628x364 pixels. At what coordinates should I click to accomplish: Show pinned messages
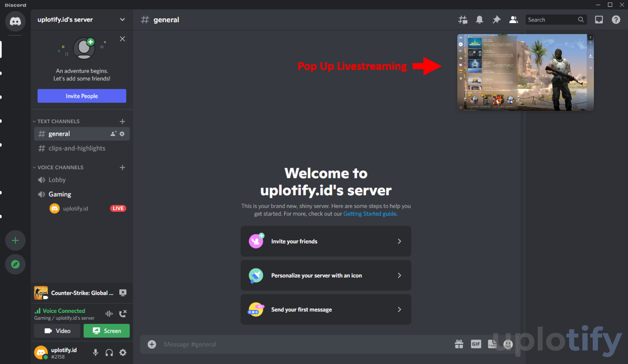[x=497, y=20]
